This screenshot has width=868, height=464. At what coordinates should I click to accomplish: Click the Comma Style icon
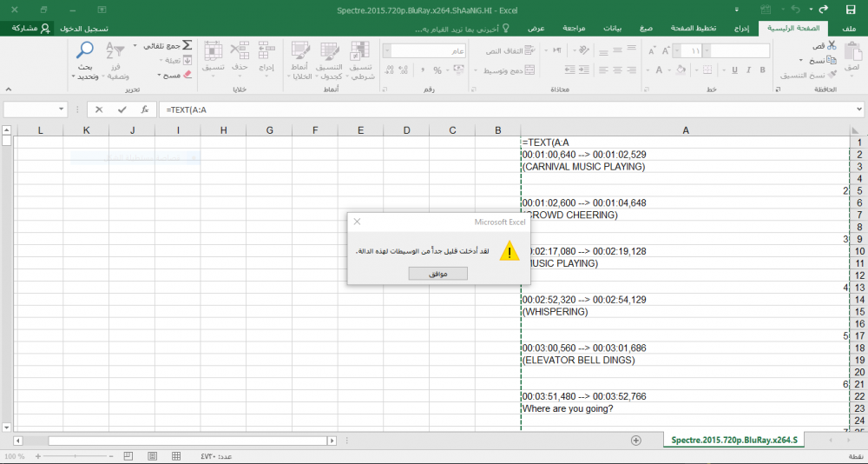[422, 70]
